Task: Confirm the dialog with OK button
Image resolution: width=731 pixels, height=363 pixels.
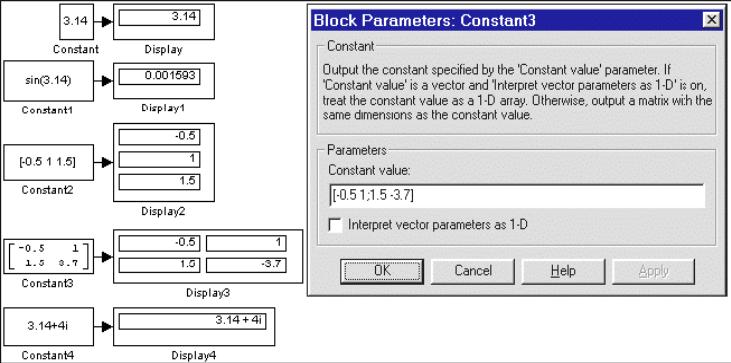Action: tap(382, 271)
